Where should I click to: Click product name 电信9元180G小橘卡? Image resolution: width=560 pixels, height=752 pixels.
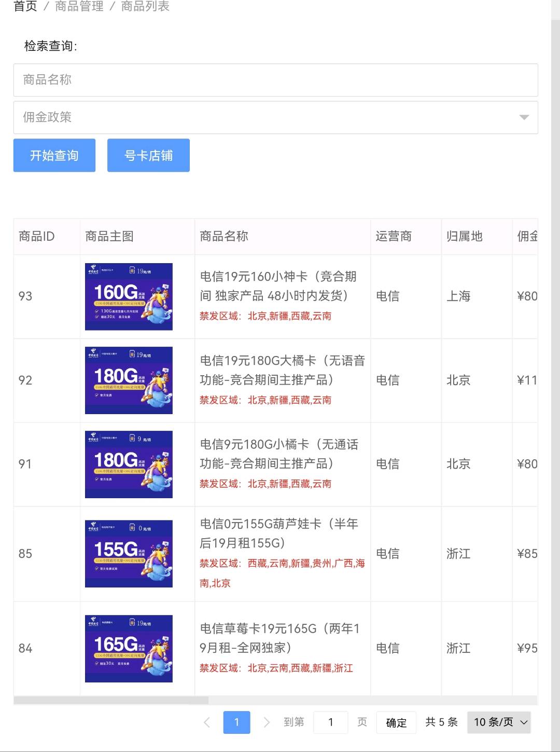(x=279, y=454)
